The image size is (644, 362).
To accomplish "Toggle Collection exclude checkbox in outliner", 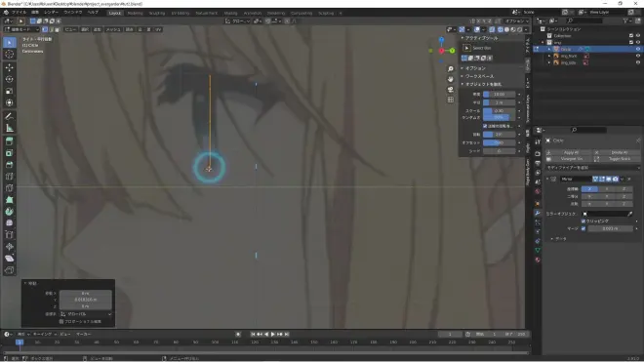I will pos(631,36).
